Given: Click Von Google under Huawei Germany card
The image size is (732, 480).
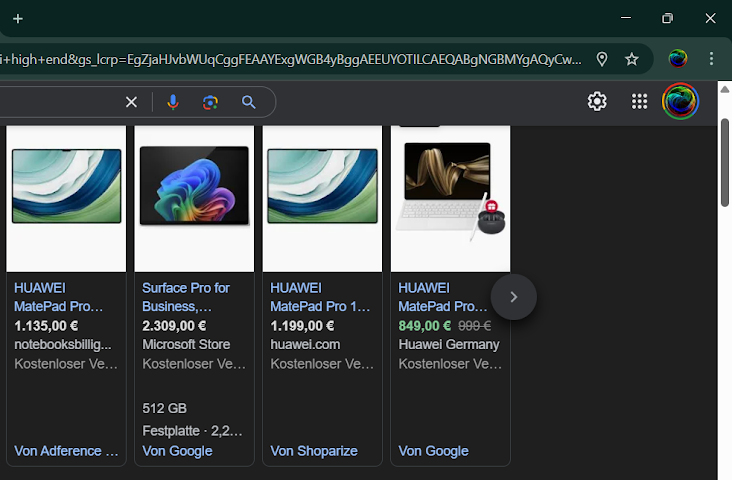Looking at the screenshot, I should click(433, 451).
